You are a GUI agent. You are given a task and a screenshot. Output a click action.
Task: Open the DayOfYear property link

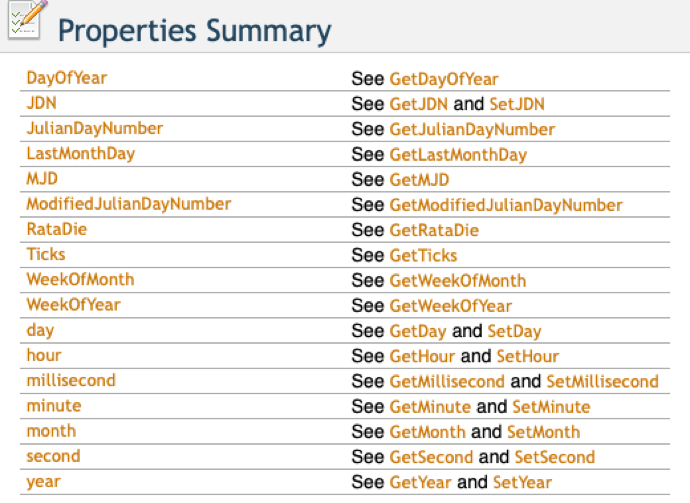[66, 78]
